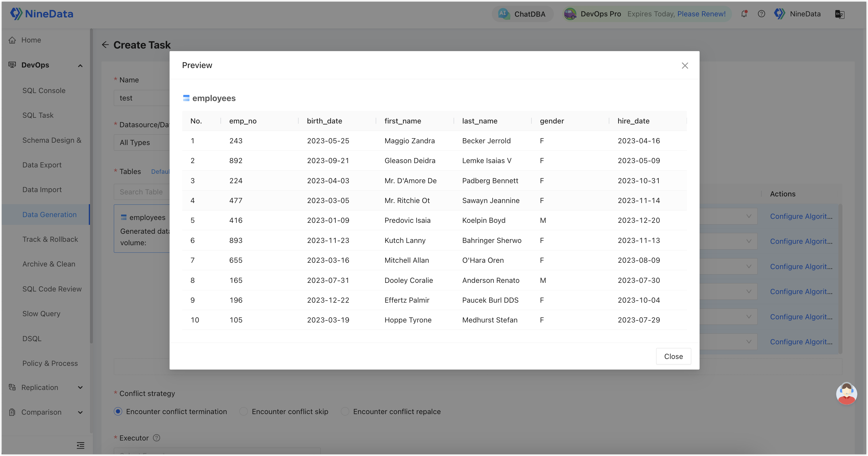Click the Search Table input
Viewport: 868px width, 456px height.
141,192
